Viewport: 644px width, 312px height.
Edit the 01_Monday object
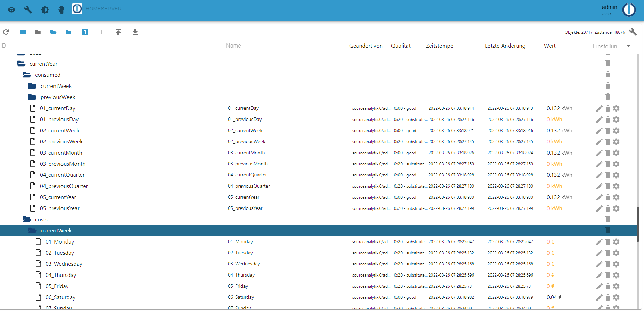pyautogui.click(x=599, y=242)
